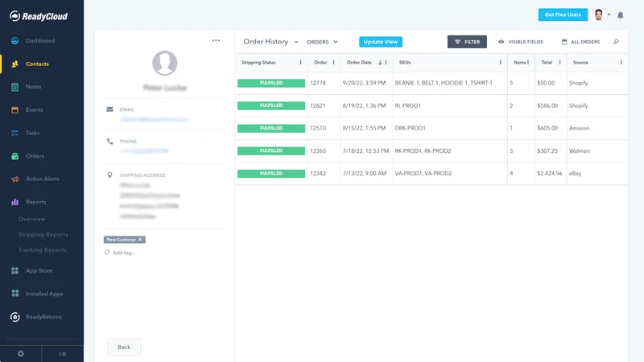Open Items column options menu
644x362 pixels.
click(528, 63)
